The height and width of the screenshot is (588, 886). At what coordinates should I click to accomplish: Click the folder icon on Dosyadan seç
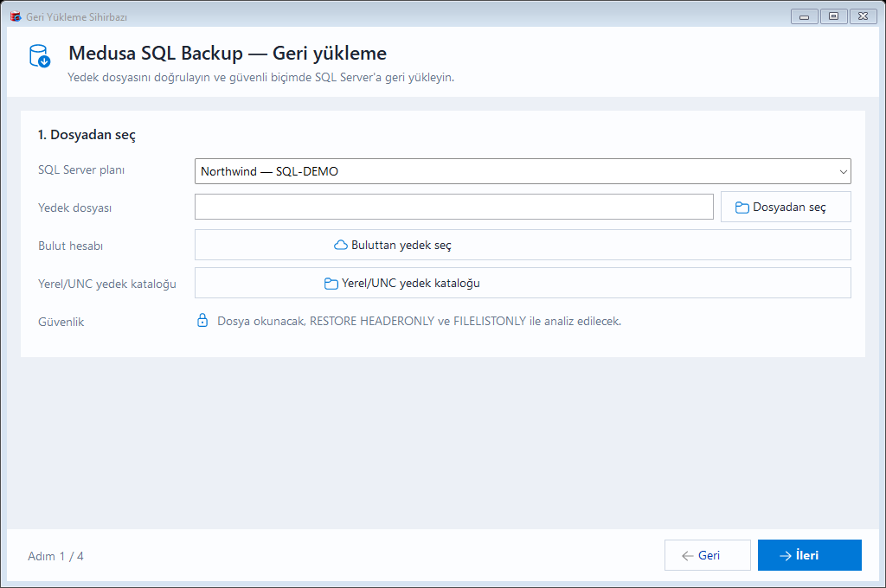coord(742,208)
